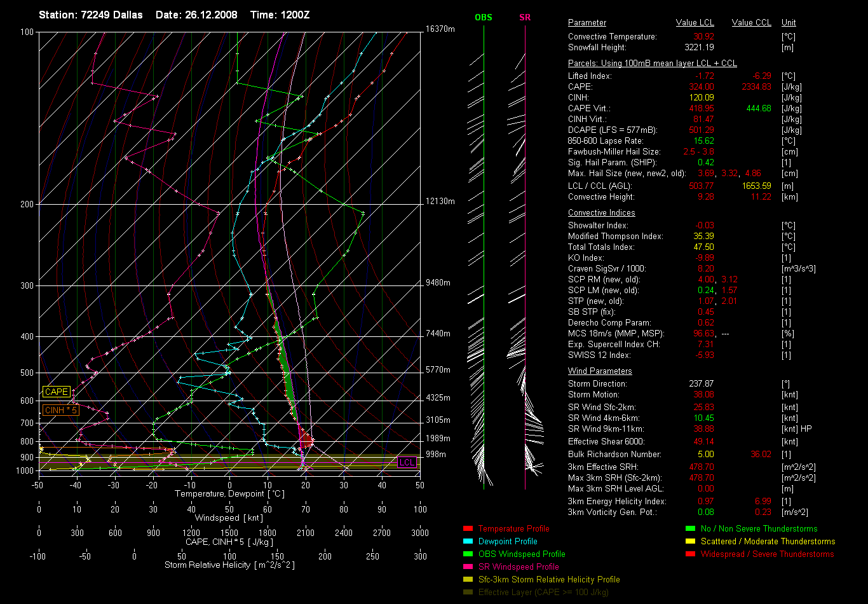Image resolution: width=868 pixels, height=604 pixels.
Task: Open the Convective Indices section heading
Action: coord(601,213)
